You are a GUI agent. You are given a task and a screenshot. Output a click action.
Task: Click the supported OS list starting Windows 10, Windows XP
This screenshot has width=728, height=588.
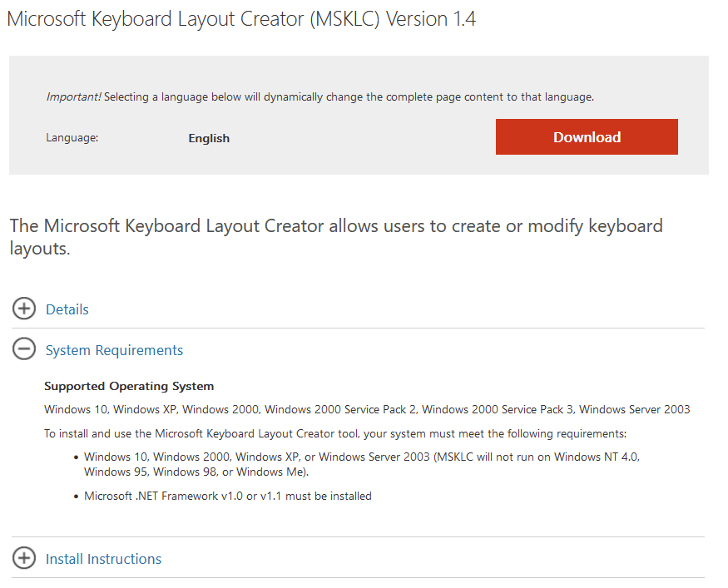tap(367, 409)
